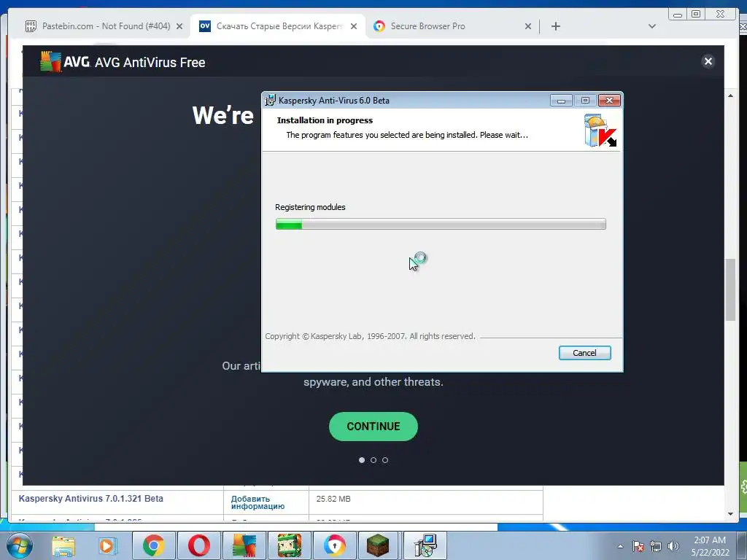The image size is (747, 560).
Task: Maximize the Kaspersky installer window
Action: point(585,101)
